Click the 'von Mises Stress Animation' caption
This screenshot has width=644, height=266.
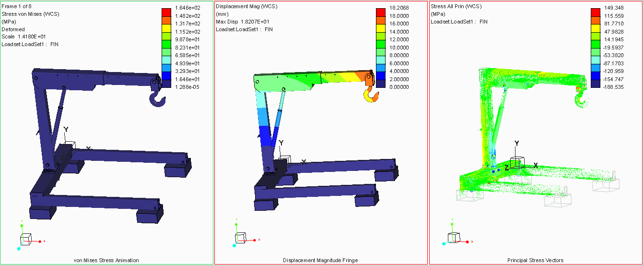tap(106, 260)
